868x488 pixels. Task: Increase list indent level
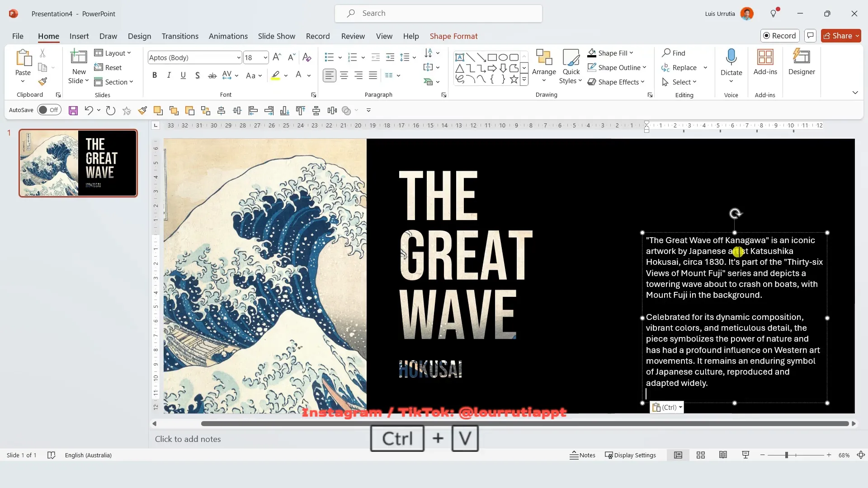(x=390, y=57)
